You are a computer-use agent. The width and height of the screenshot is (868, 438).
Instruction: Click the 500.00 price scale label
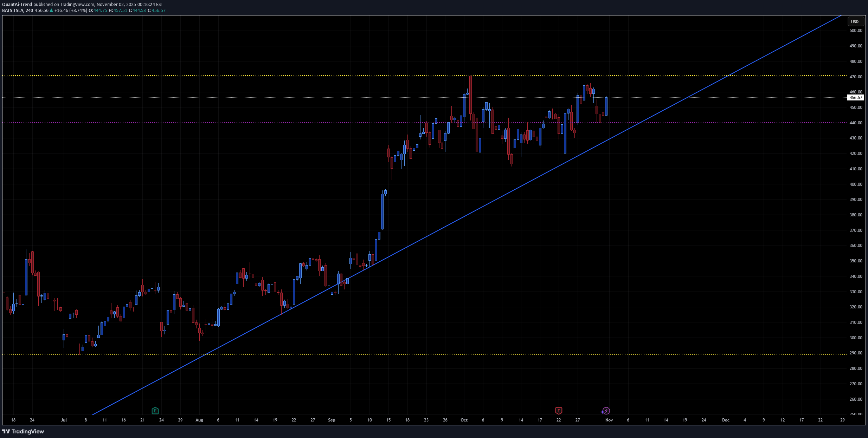click(856, 31)
